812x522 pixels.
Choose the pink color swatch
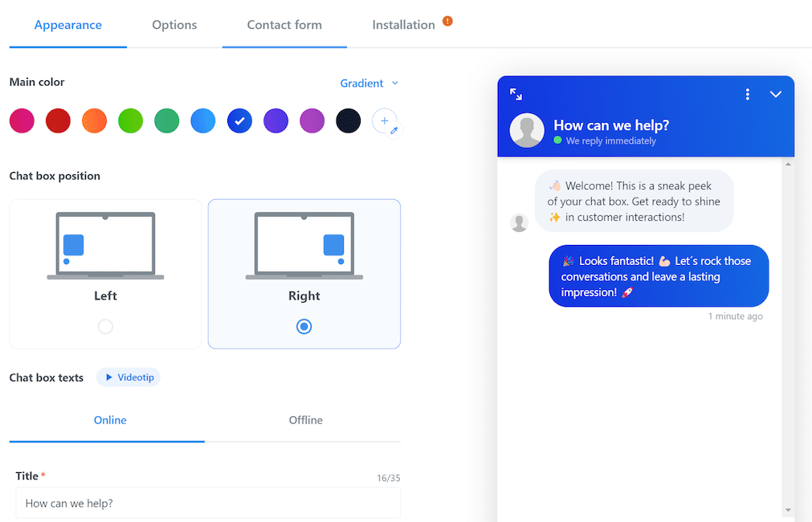[x=22, y=120]
